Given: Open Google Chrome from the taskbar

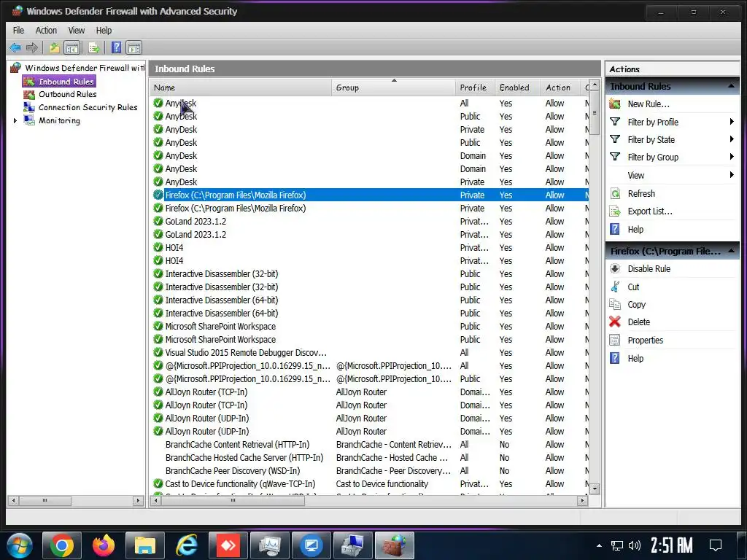Looking at the screenshot, I should coord(62,545).
